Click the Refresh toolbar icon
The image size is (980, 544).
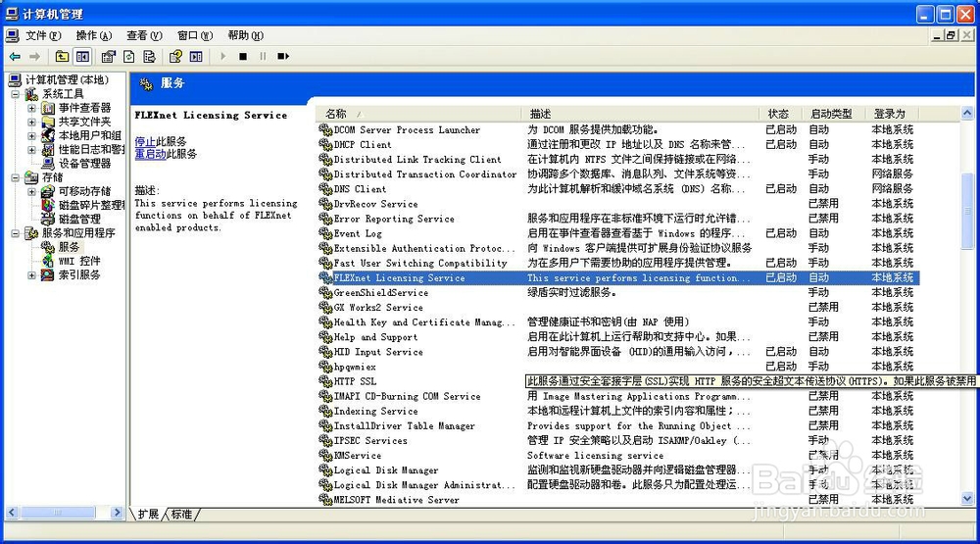[128, 56]
